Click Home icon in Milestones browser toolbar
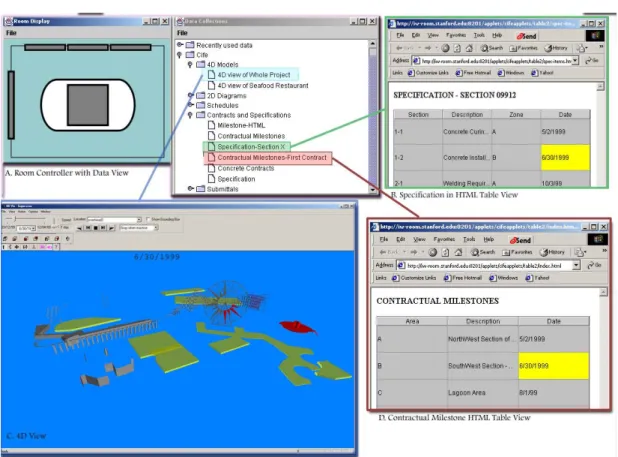This screenshot has width=618, height=457. [x=458, y=252]
